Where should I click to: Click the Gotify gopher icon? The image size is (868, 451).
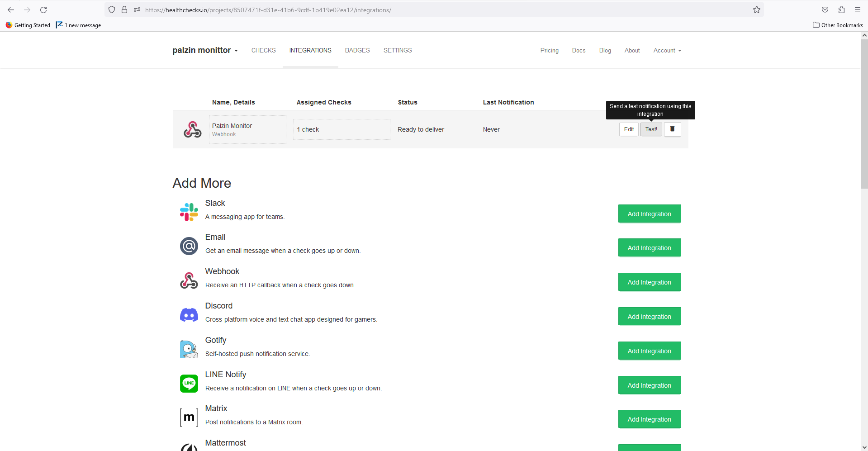pyautogui.click(x=189, y=349)
